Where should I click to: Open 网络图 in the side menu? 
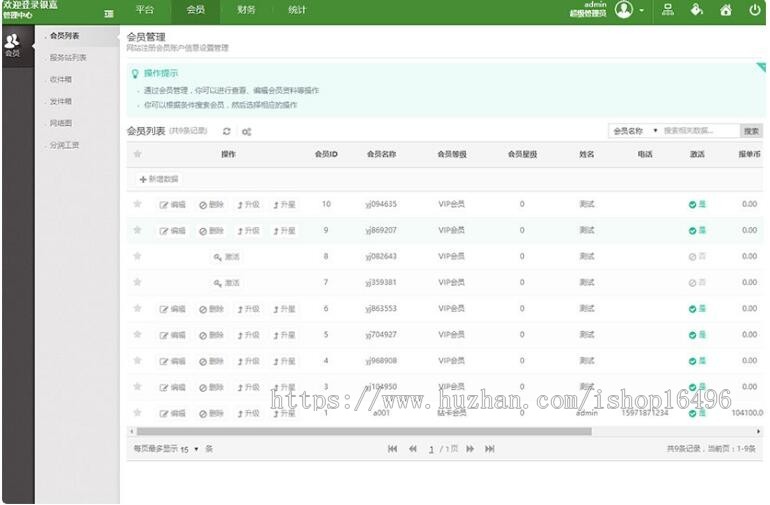pos(60,123)
